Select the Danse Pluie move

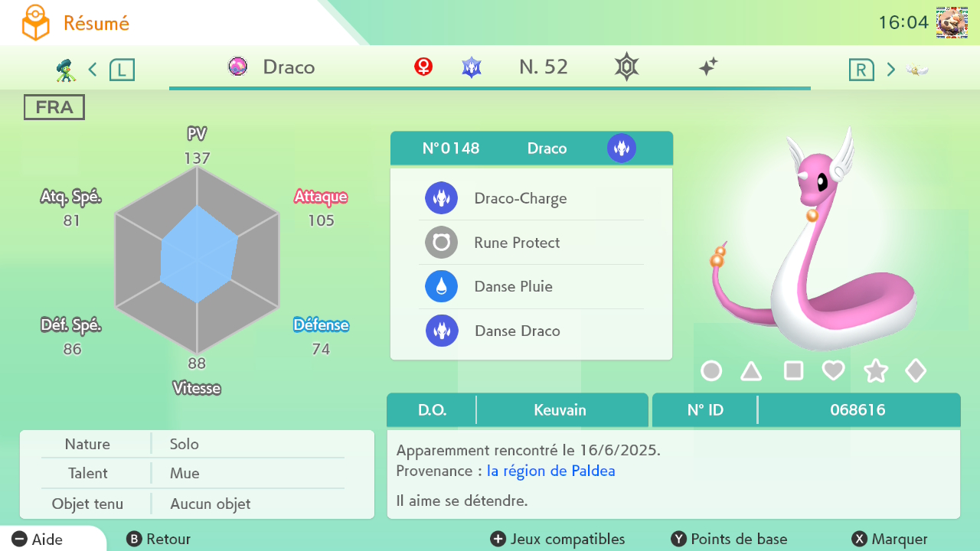tap(531, 286)
